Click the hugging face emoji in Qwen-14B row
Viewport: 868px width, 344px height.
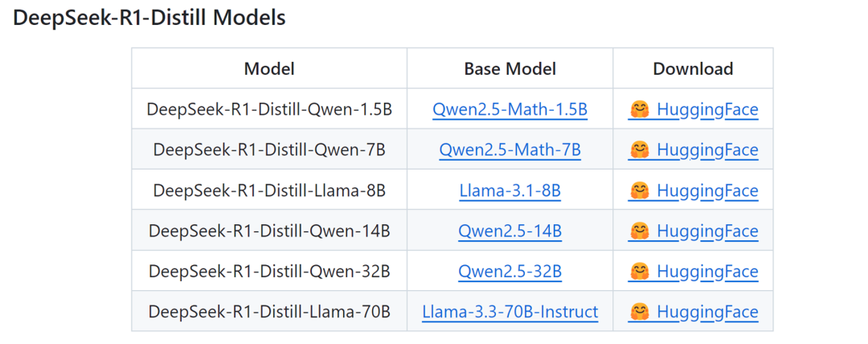tap(639, 231)
